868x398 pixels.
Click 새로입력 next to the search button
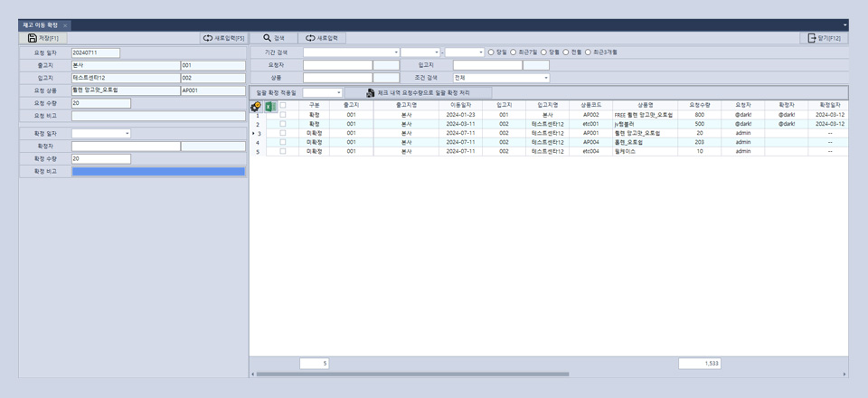(x=322, y=38)
